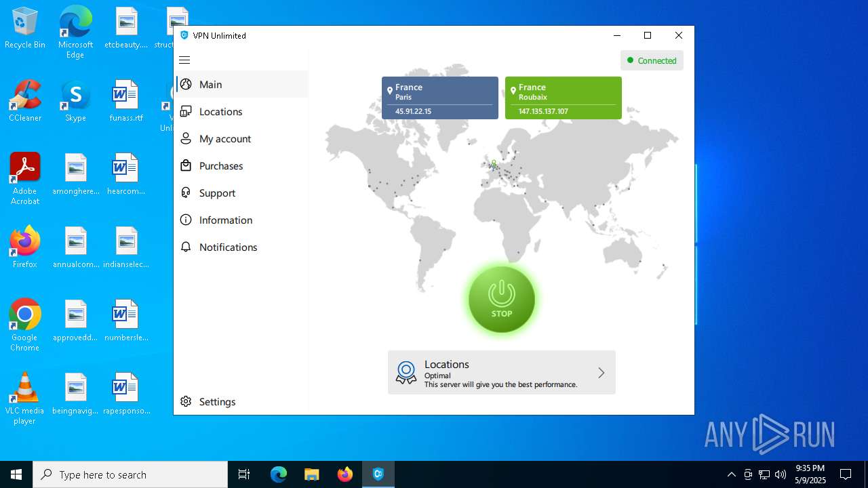Select Main in the sidebar
This screenshot has width=868, height=488.
click(x=242, y=84)
